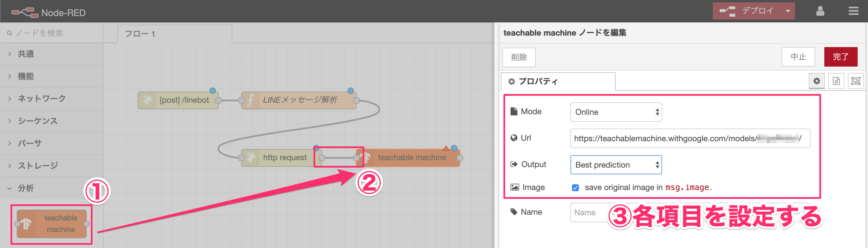Screen dimensions: 868x248
Task: Expand the シーケンス palette category
Action: pos(51,121)
